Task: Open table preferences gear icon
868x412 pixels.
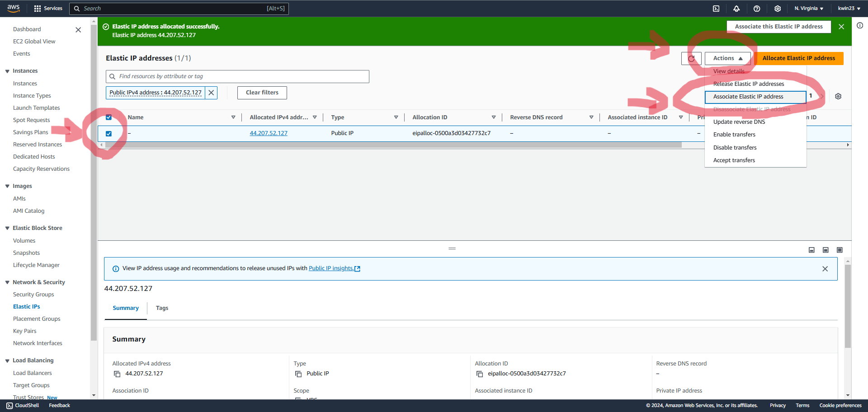Action: [838, 96]
